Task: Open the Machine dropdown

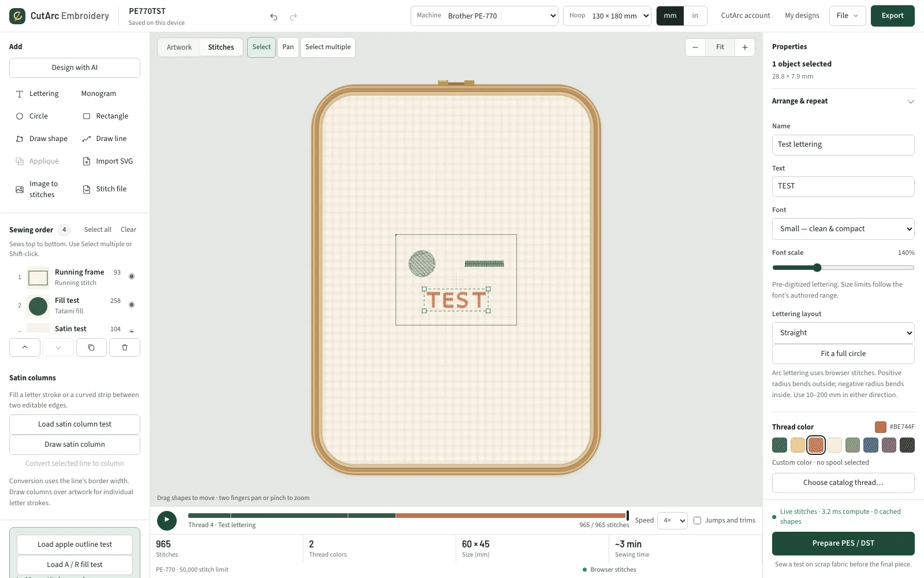Action: click(485, 16)
